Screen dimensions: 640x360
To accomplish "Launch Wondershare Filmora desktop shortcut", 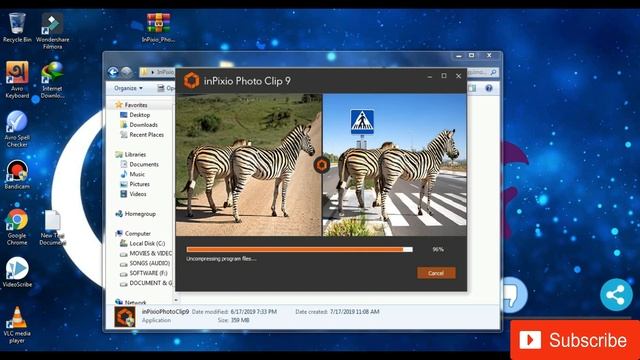I will [52, 31].
